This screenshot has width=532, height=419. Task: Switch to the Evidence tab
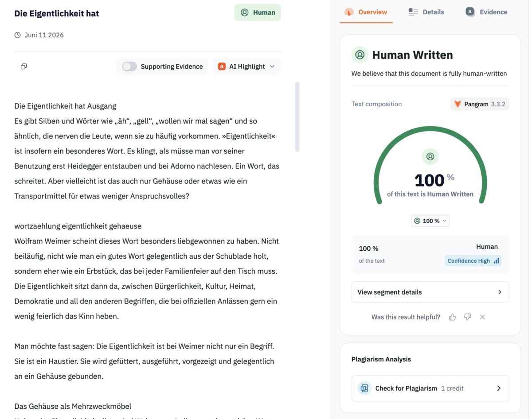pos(486,12)
